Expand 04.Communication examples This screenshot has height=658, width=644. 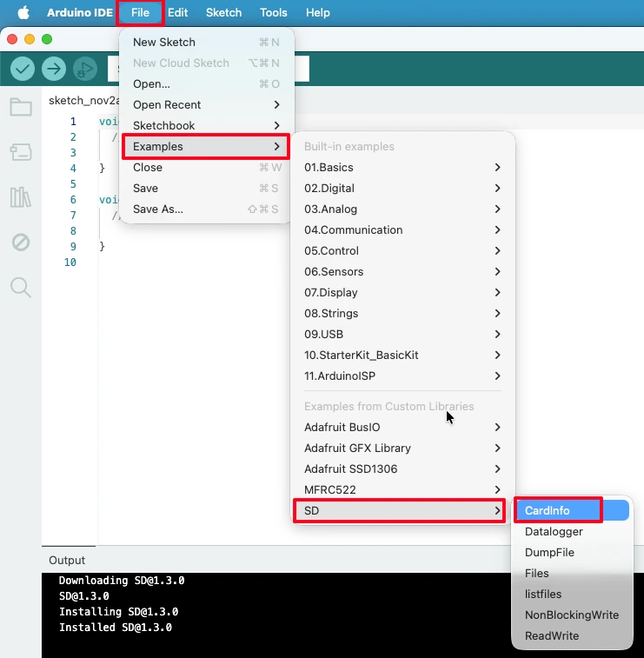402,230
